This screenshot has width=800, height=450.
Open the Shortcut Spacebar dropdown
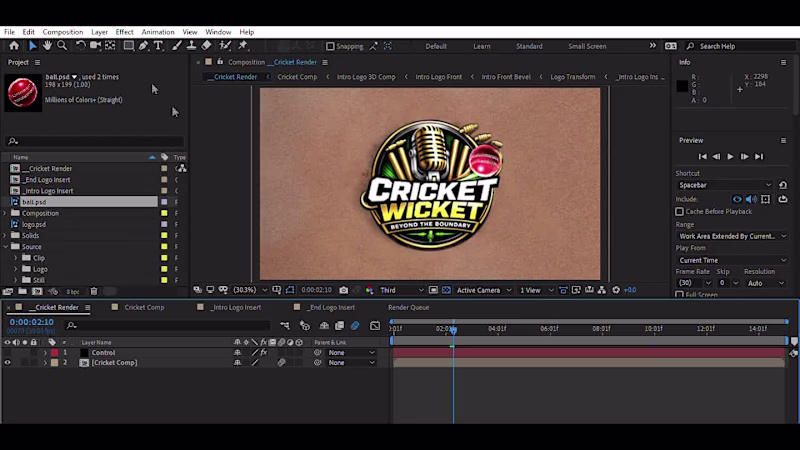point(725,185)
